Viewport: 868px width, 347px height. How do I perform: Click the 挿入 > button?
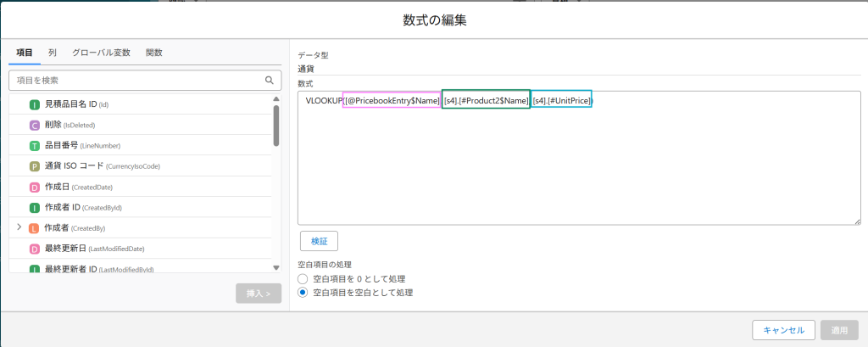pyautogui.click(x=259, y=294)
